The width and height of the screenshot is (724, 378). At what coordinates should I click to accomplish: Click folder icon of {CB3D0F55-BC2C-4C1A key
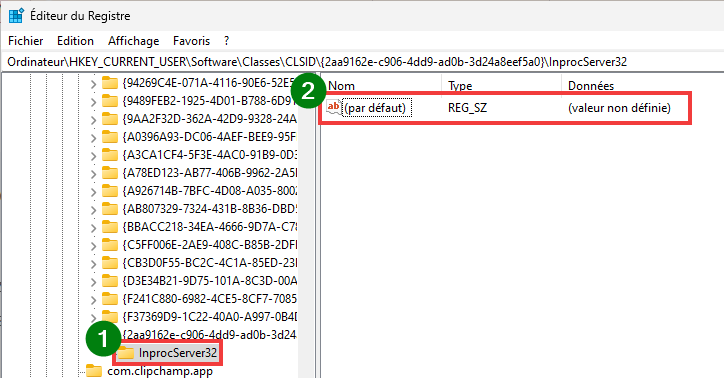coord(109,263)
